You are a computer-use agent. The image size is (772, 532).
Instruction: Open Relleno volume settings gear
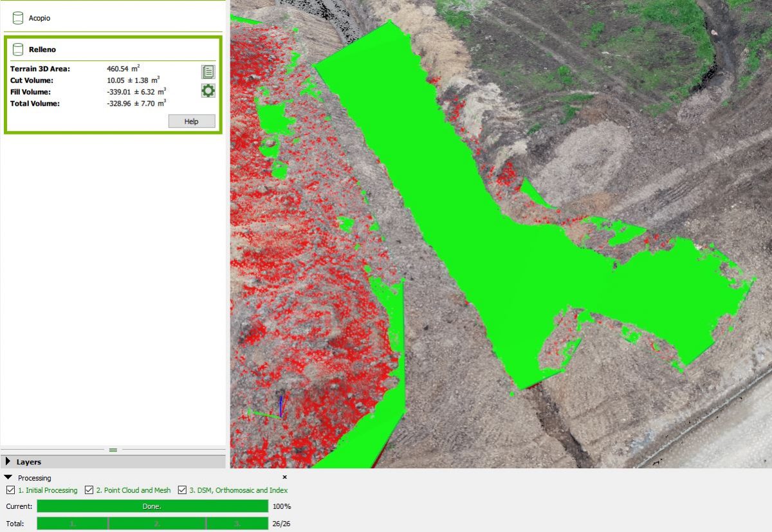pyautogui.click(x=208, y=91)
